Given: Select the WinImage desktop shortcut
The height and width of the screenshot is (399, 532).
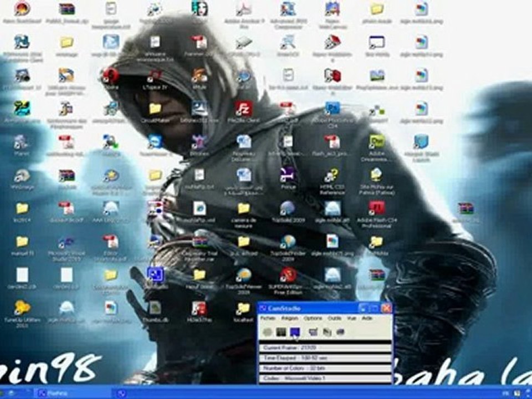Looking at the screenshot, I should 22,178.
